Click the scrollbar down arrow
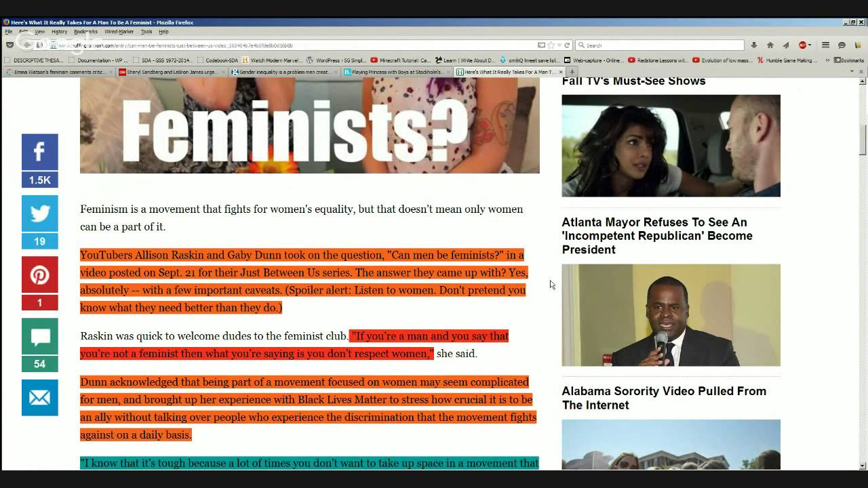The width and height of the screenshot is (868, 488). (x=863, y=466)
